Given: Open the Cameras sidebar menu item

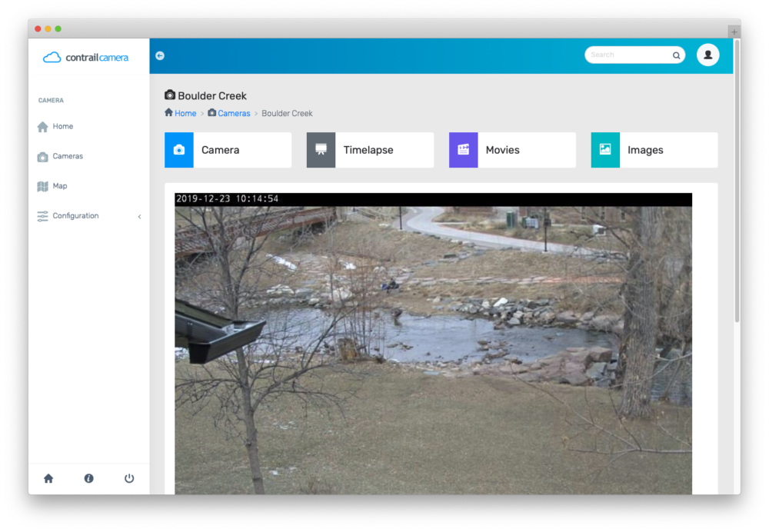Looking at the screenshot, I should (x=88, y=156).
